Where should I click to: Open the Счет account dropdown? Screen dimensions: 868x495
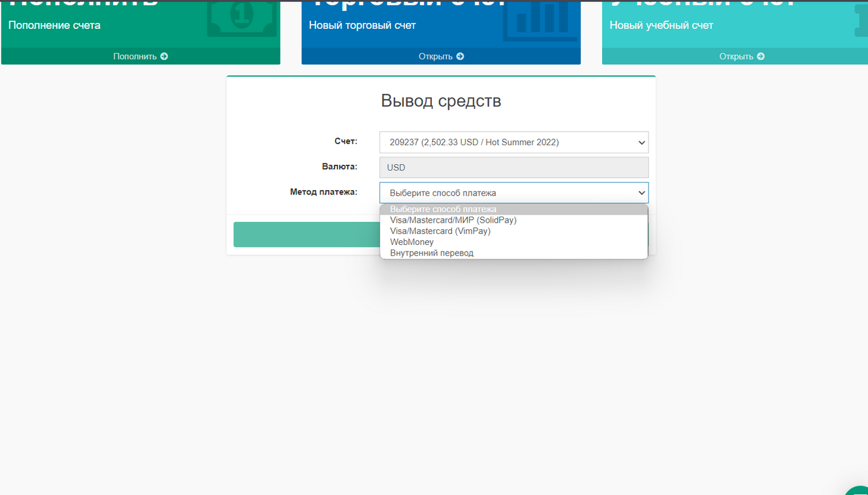pos(514,142)
